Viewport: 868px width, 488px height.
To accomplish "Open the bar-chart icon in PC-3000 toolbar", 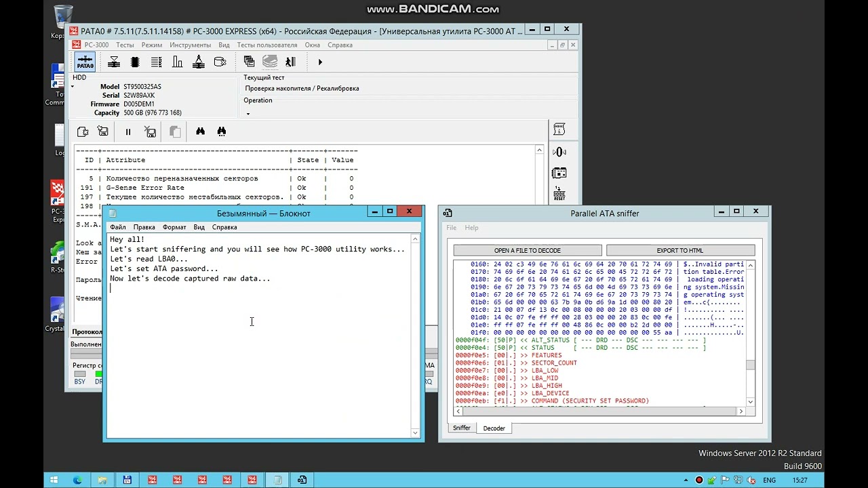I will point(178,62).
